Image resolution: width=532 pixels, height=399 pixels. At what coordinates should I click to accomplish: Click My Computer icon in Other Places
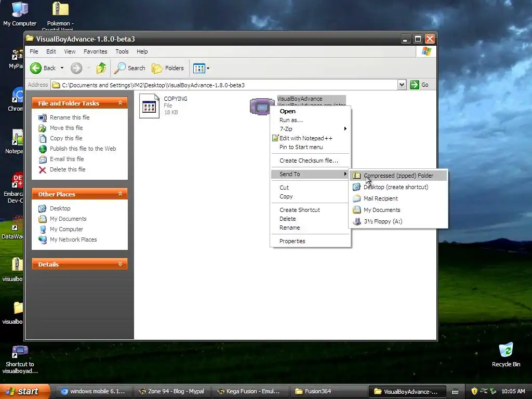[x=43, y=229]
